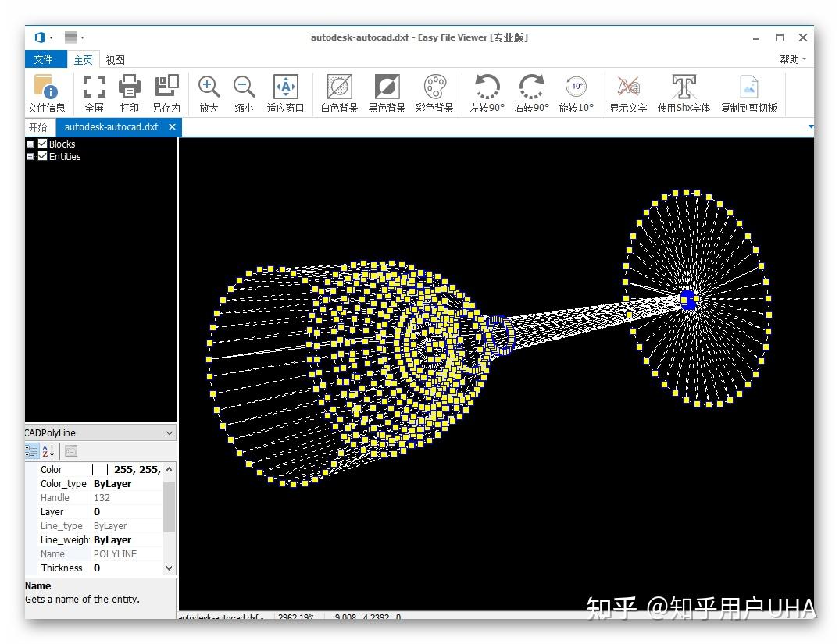Rotate drawing by 旋转10°

pos(577,94)
